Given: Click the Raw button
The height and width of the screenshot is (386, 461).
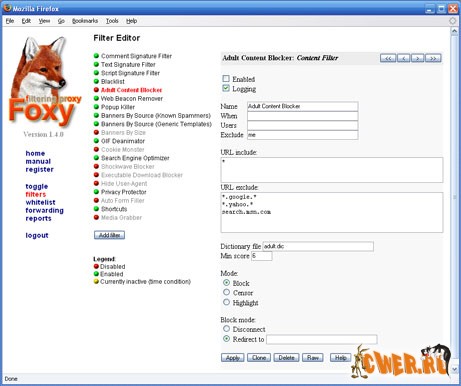Looking at the screenshot, I should 313,358.
